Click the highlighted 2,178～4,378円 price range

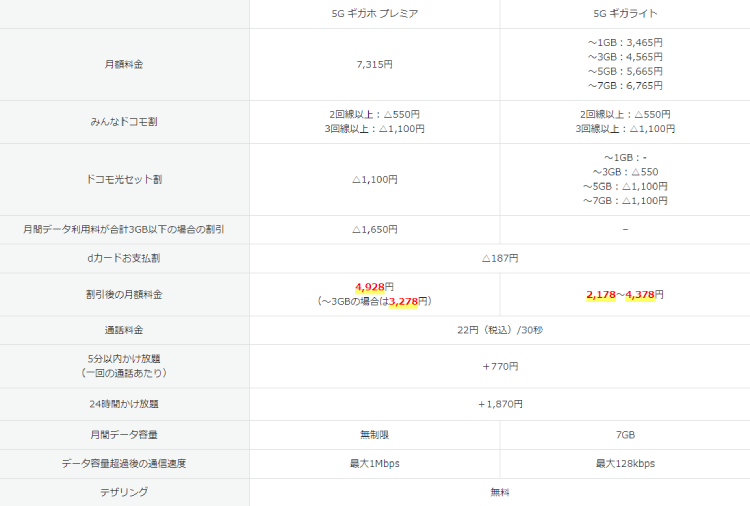625,295
